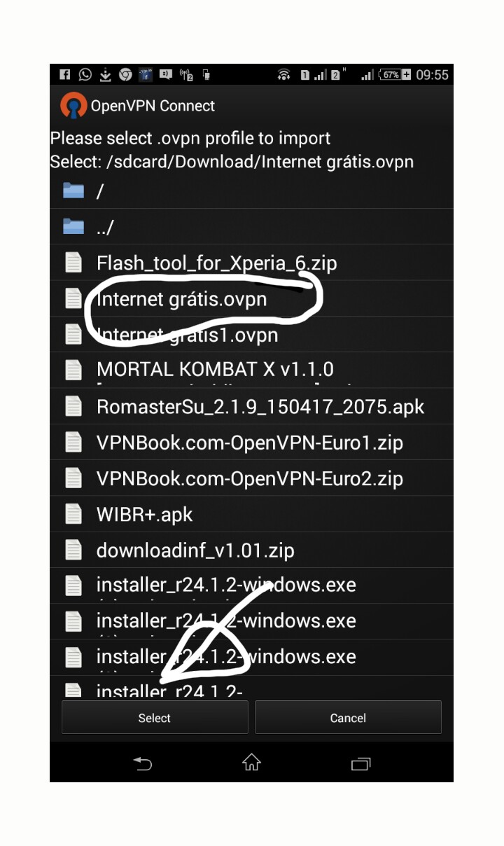Tap the Android Home navigation icon
Screen dimensions: 504x846
[251, 763]
